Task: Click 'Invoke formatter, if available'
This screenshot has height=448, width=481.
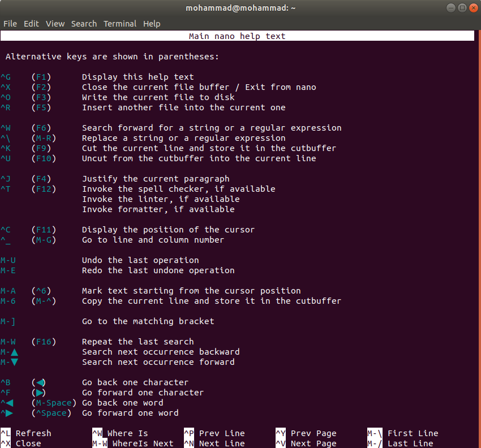Action: click(158, 209)
